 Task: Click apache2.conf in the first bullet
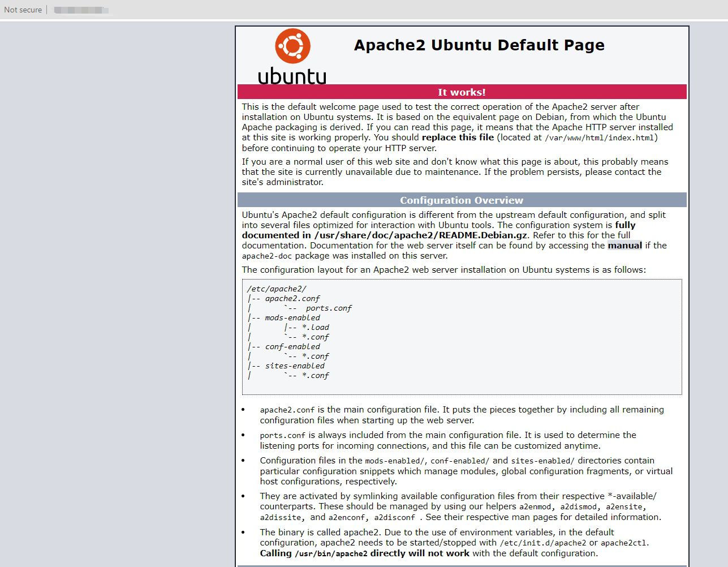coord(287,410)
